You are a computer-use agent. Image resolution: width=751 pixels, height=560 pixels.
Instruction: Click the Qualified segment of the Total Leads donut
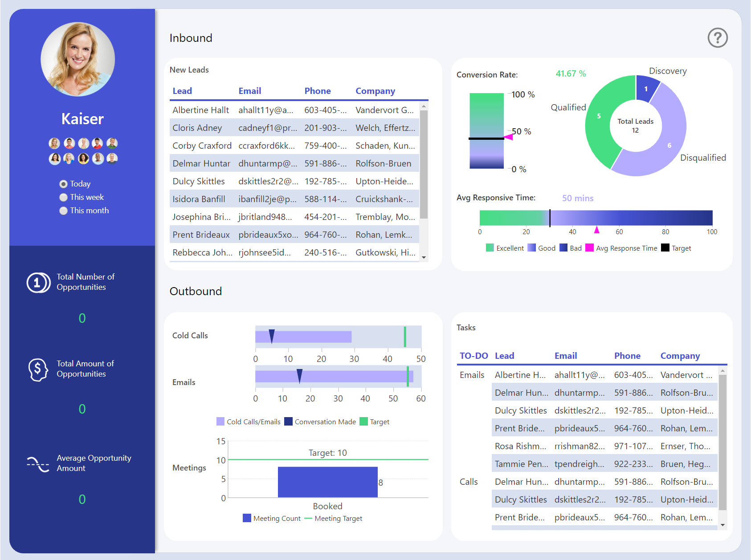click(x=600, y=116)
